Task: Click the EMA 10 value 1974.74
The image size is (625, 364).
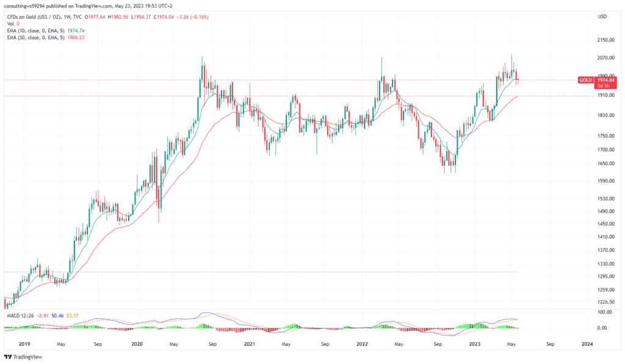Action: coord(73,30)
